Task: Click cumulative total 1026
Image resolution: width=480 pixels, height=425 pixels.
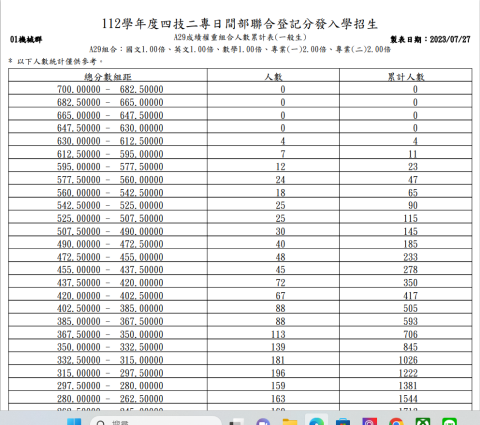Action: click(x=408, y=360)
